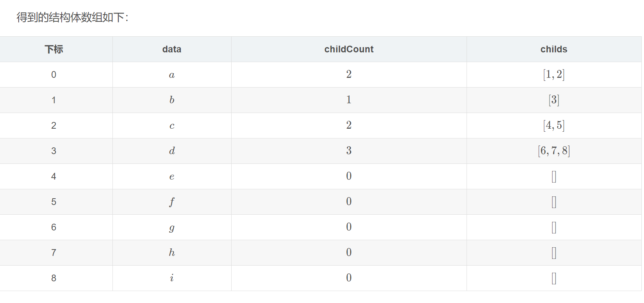Select the data cell containing letter a
This screenshot has height=303, width=644.
click(172, 75)
